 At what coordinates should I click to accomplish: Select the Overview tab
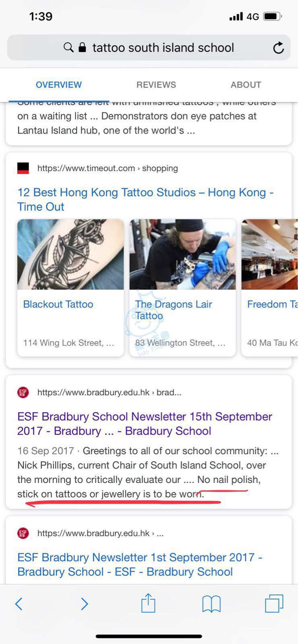click(x=59, y=85)
